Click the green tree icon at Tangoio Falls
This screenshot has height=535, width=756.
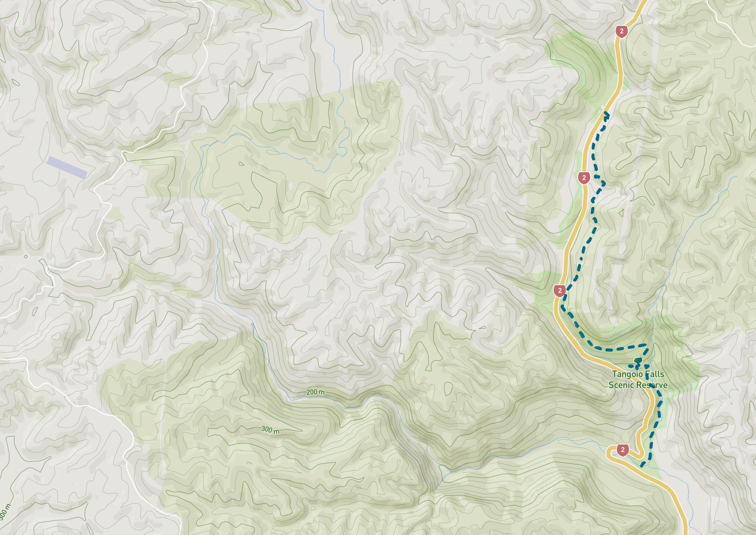tap(638, 360)
